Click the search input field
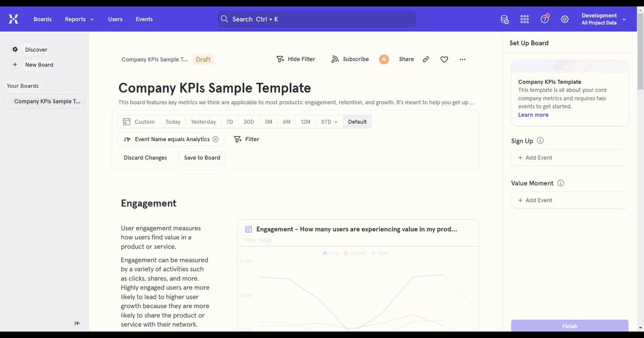This screenshot has width=644, height=338. click(x=317, y=19)
